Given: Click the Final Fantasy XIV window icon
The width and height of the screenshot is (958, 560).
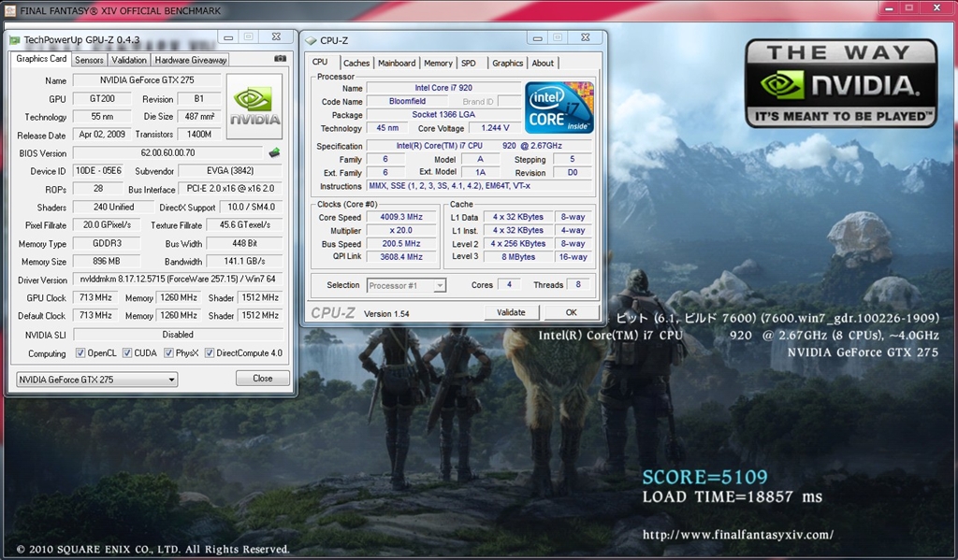Looking at the screenshot, I should coord(9,10).
